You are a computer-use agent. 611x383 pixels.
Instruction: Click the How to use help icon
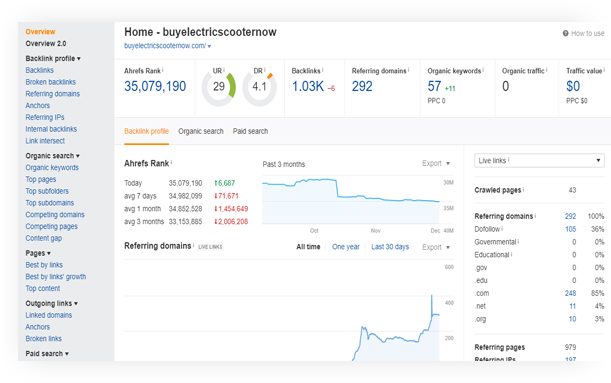pyautogui.click(x=565, y=34)
